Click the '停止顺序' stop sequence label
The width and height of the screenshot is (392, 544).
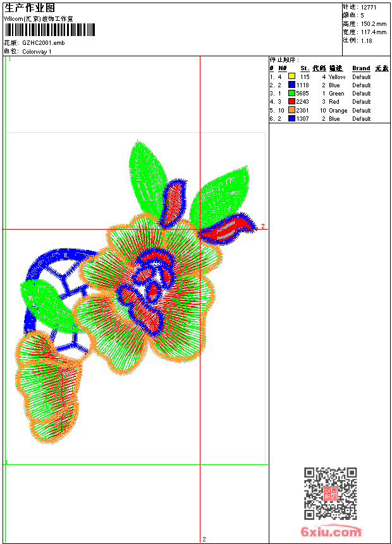click(x=285, y=60)
